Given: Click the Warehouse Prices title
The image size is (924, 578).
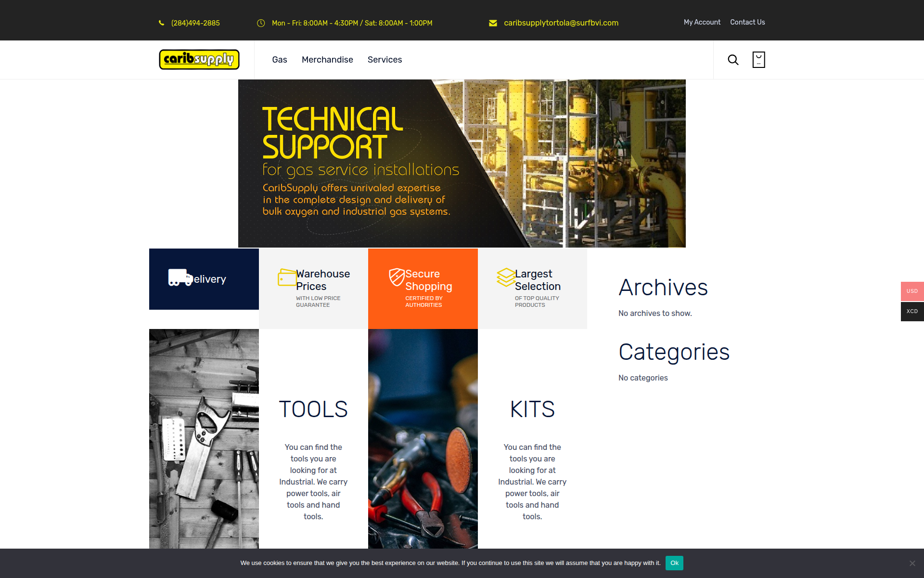Looking at the screenshot, I should tap(323, 280).
